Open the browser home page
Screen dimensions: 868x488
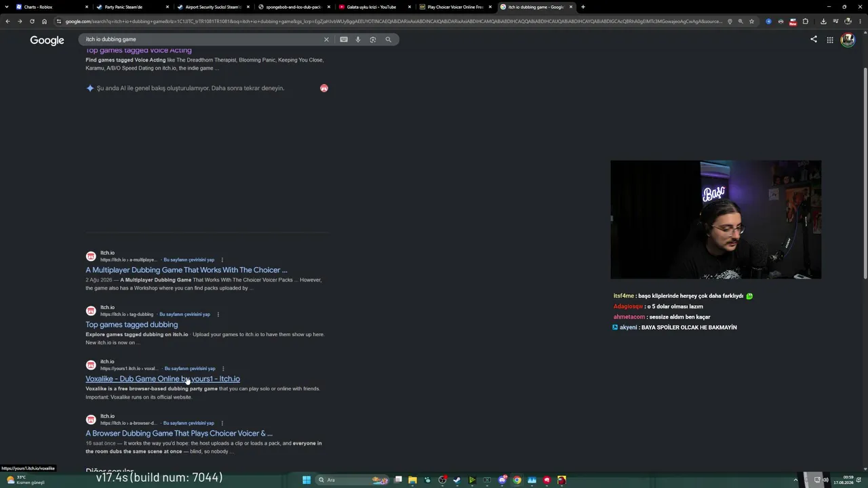44,21
